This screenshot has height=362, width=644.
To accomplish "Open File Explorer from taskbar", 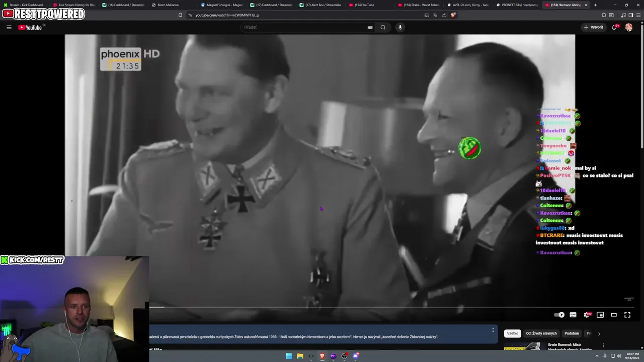I will (300, 356).
